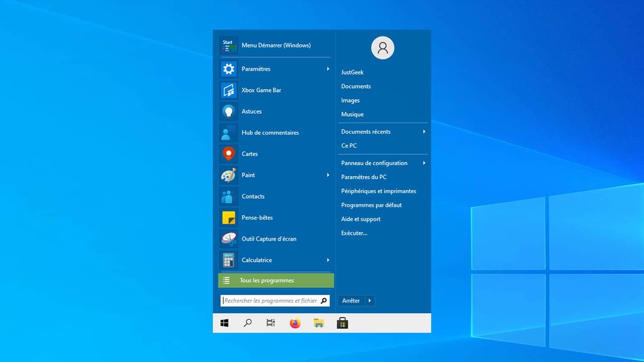
Task: Expand the Panneau de configuration submenu arrow
Action: tap(424, 163)
